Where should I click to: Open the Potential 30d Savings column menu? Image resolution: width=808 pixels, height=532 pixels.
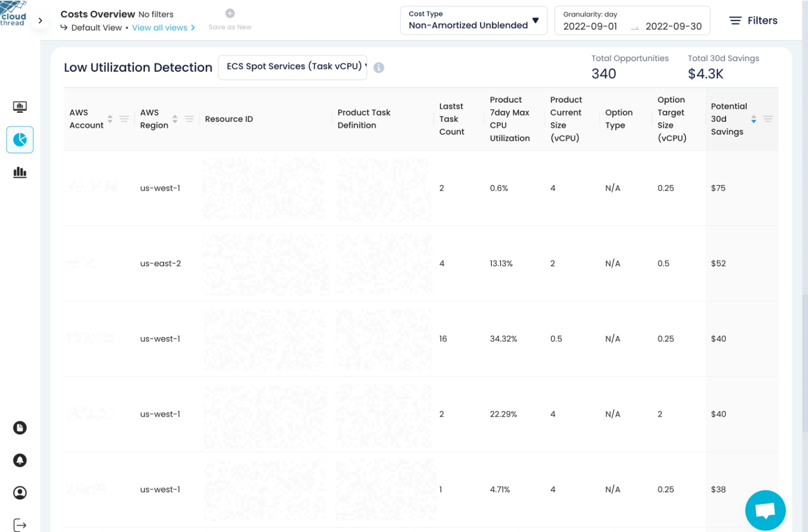pos(768,119)
